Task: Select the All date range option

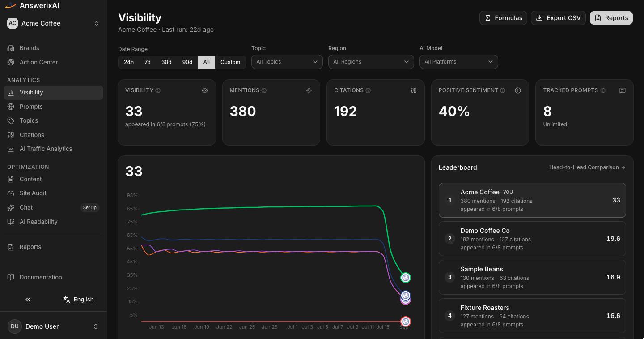Action: coord(206,62)
